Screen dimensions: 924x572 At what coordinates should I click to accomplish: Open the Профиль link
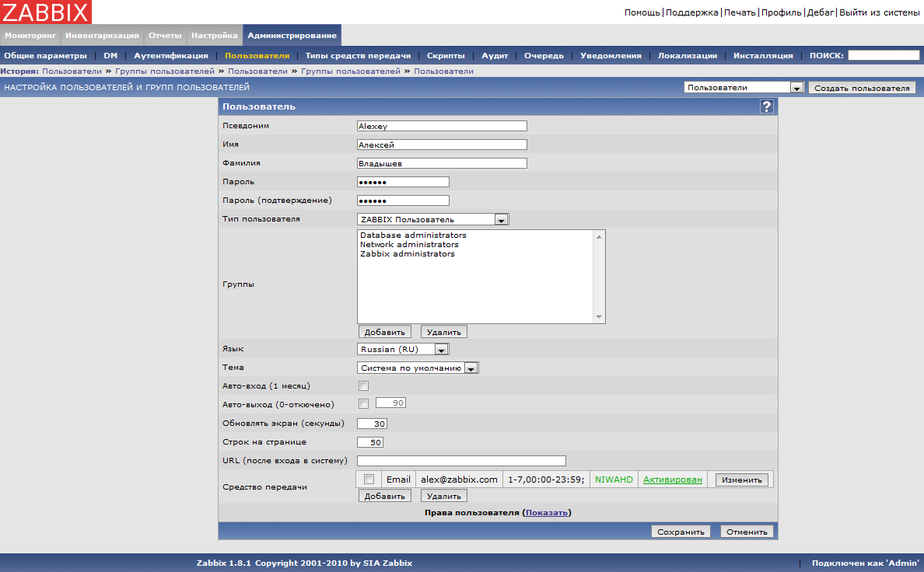(x=782, y=12)
